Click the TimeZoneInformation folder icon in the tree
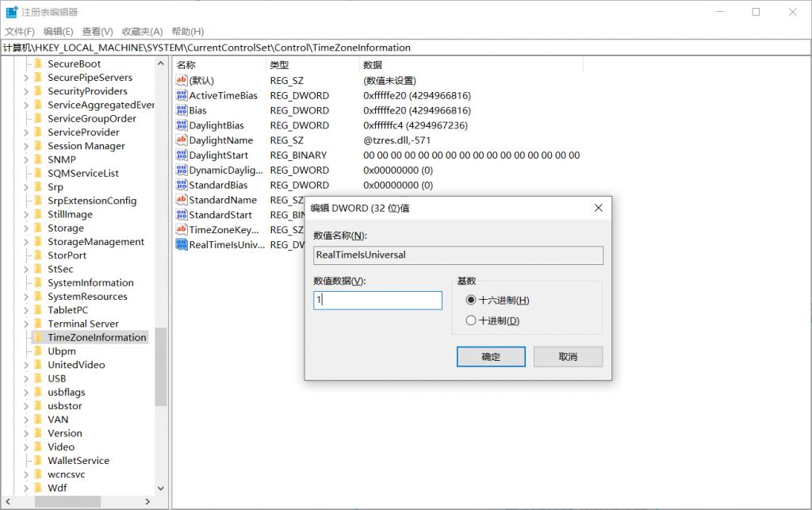 [x=38, y=337]
